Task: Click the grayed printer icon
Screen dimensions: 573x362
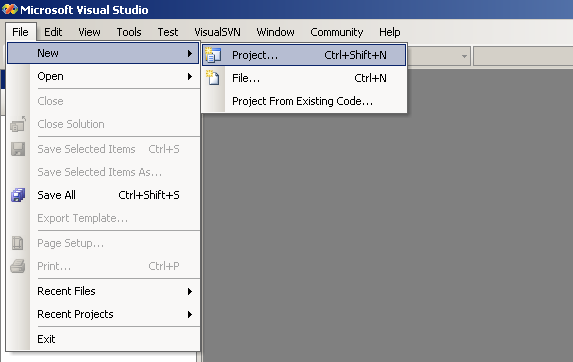Action: pos(18,266)
